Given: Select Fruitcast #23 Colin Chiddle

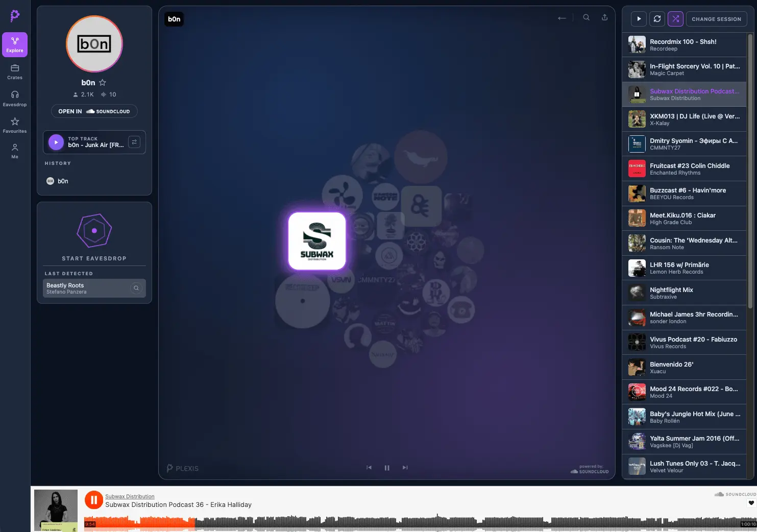Looking at the screenshot, I should tap(684, 169).
